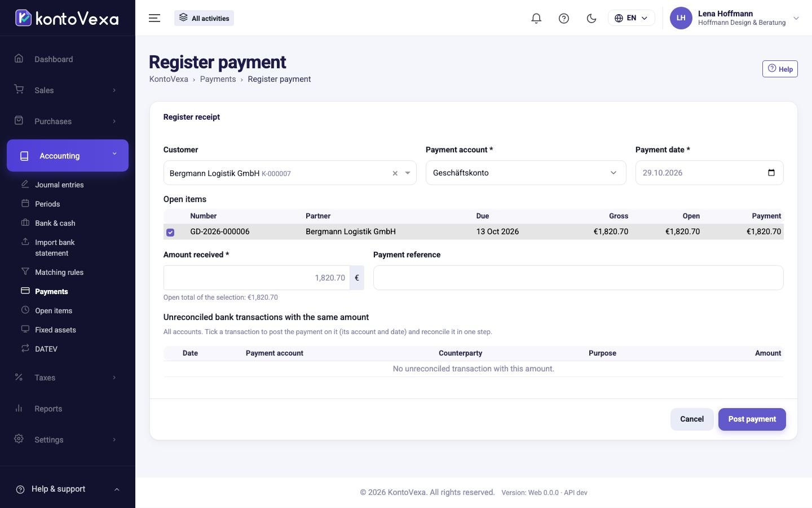Viewport: 812px width, 508px height.
Task: Click the Sales cart icon
Action: (19, 90)
